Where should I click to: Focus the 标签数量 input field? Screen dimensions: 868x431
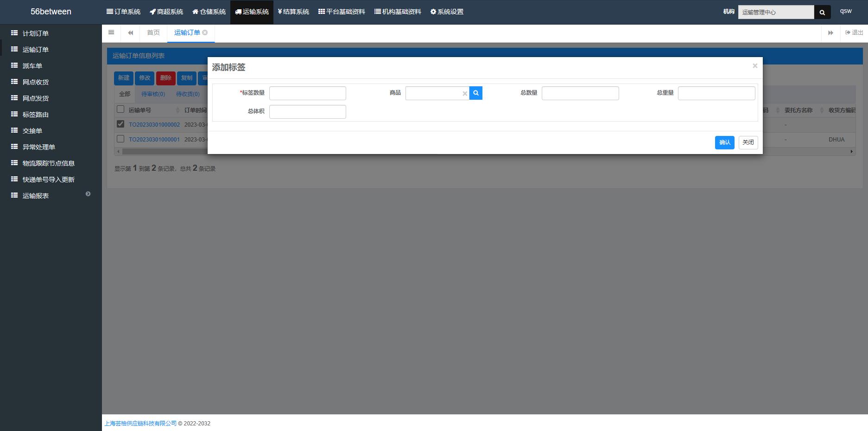click(308, 93)
